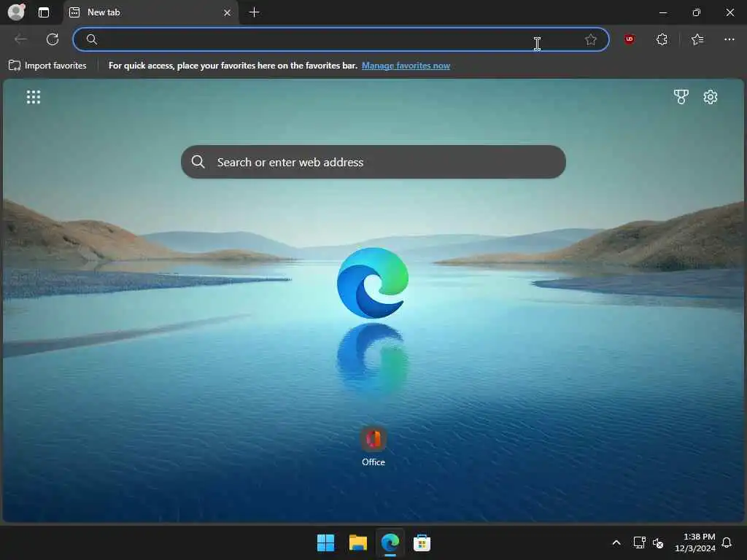The width and height of the screenshot is (747, 560).
Task: Open the app launcher grid icon
Action: click(x=34, y=97)
